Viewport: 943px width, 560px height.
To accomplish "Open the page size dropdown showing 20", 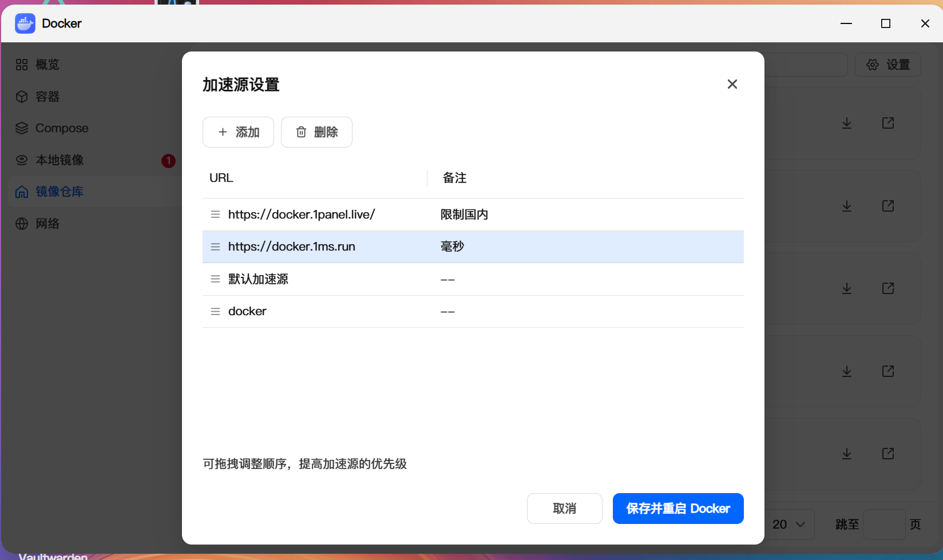I will coord(790,525).
